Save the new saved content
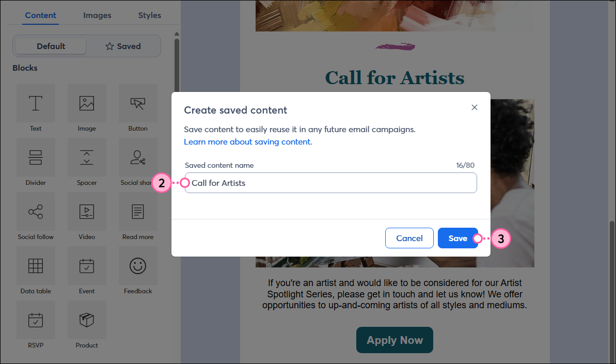The image size is (616, 364). 458,238
